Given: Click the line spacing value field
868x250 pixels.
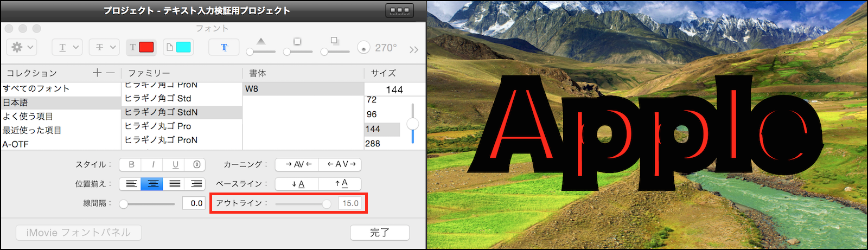Looking at the screenshot, I should (193, 203).
